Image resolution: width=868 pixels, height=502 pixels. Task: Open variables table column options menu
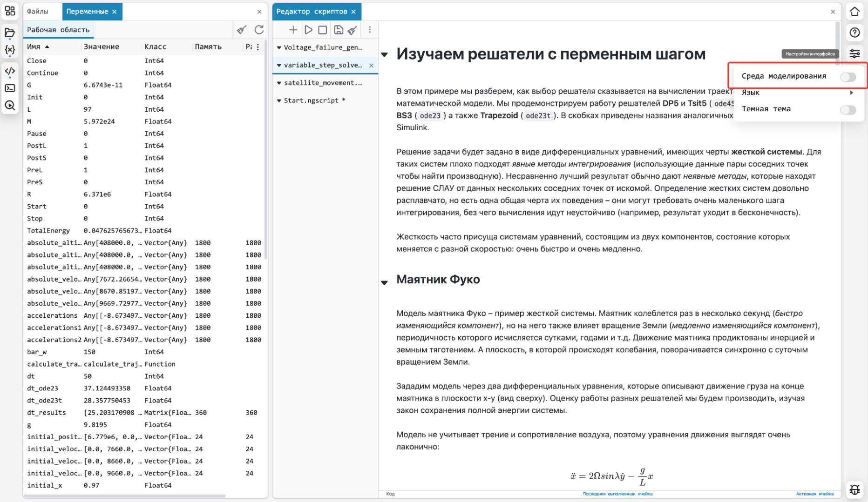click(258, 47)
